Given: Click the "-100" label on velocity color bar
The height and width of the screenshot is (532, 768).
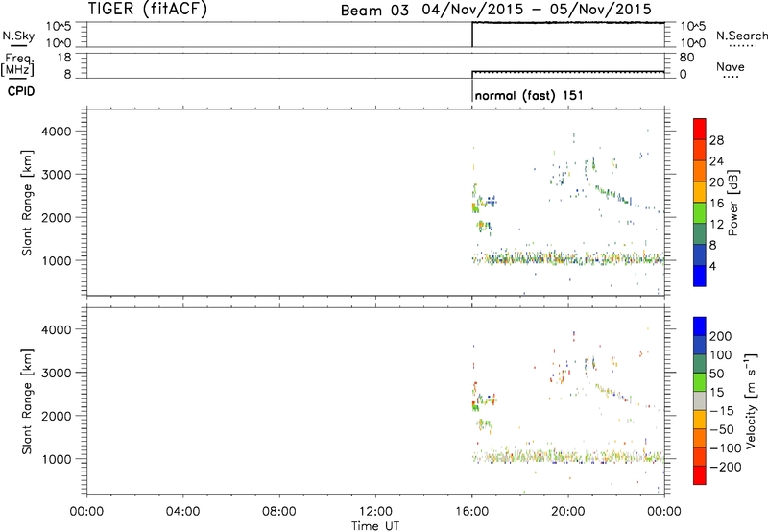Looking at the screenshot, I should (x=725, y=448).
